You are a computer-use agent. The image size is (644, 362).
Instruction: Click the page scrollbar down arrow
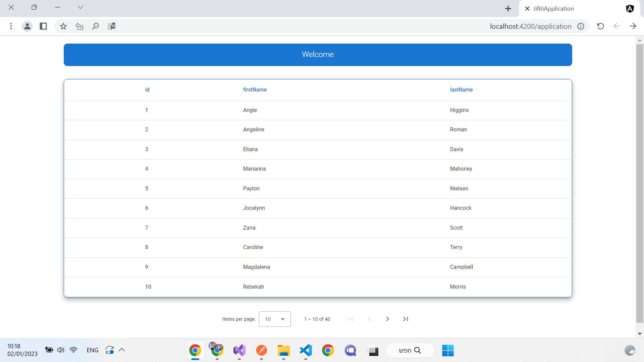(x=640, y=334)
